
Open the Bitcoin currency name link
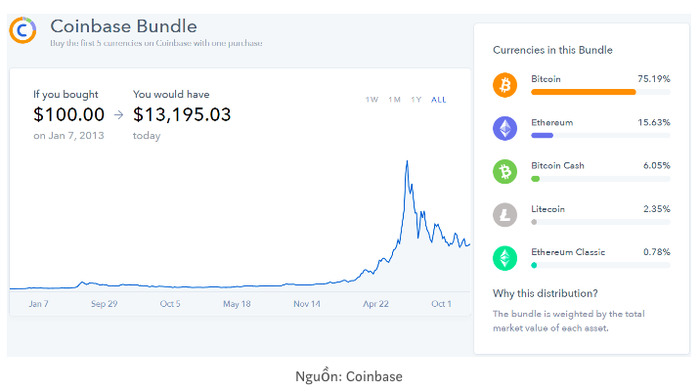[546, 79]
